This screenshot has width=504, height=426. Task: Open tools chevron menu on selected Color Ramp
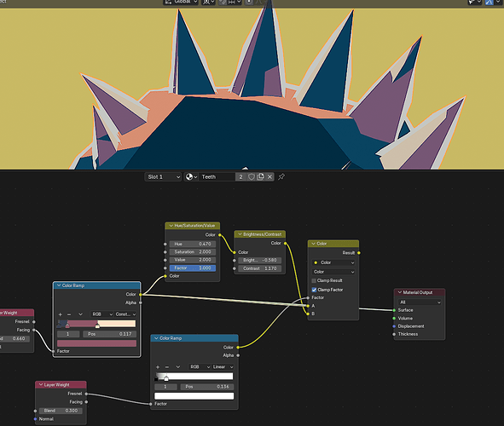(x=80, y=314)
